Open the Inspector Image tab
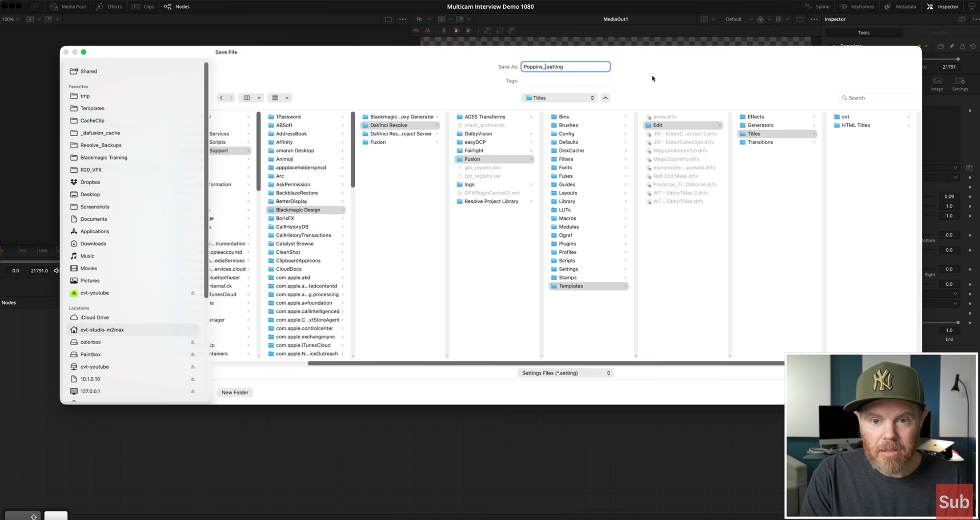 point(937,84)
